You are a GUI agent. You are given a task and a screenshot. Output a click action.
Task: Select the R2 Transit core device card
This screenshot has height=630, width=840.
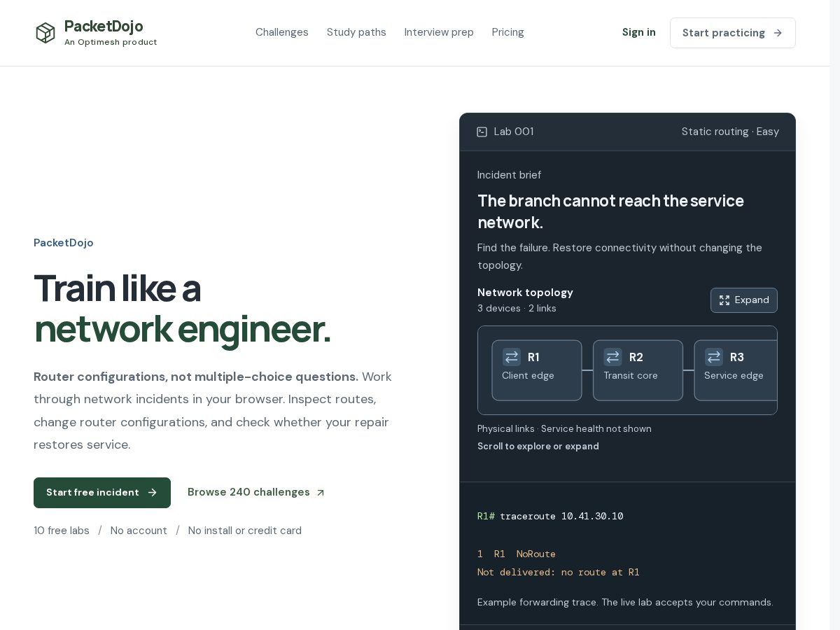click(x=638, y=370)
